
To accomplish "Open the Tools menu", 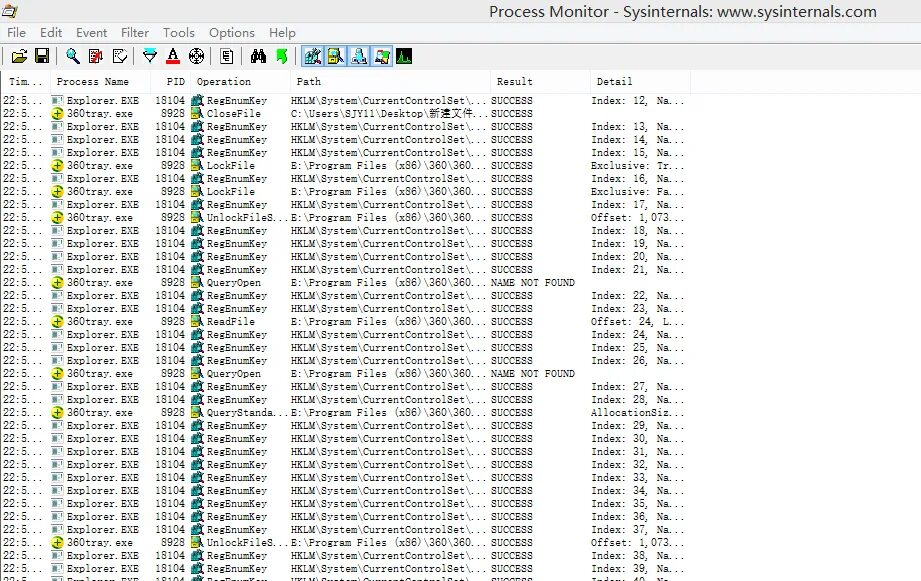I will point(179,33).
